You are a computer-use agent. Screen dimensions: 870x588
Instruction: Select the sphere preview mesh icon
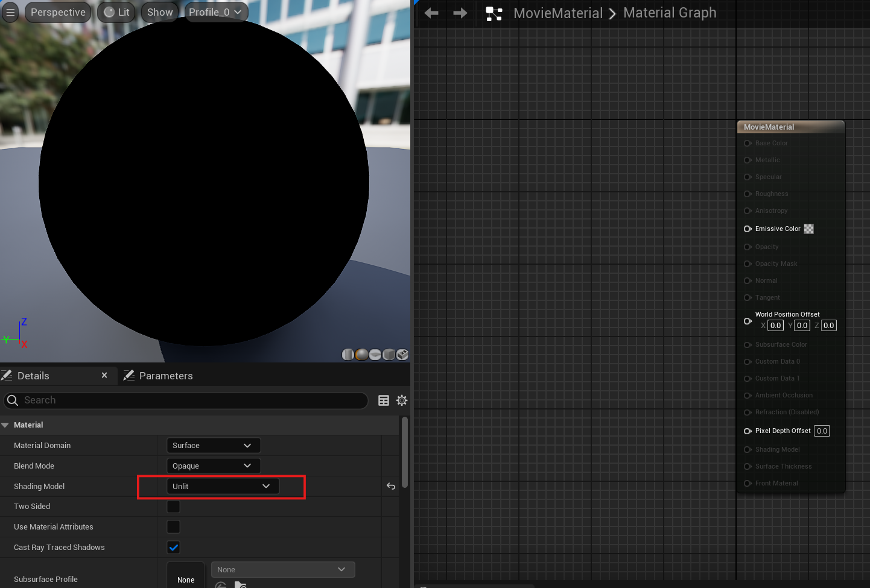tap(361, 355)
